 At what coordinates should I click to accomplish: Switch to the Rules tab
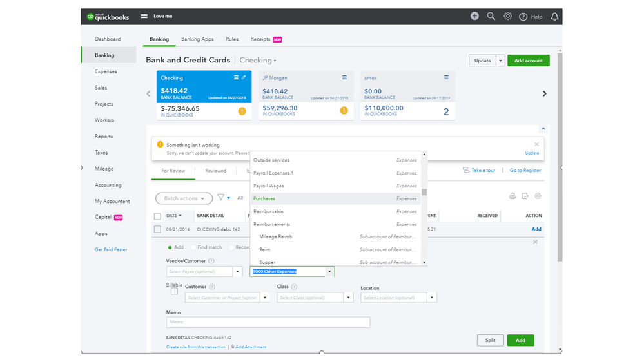click(232, 39)
